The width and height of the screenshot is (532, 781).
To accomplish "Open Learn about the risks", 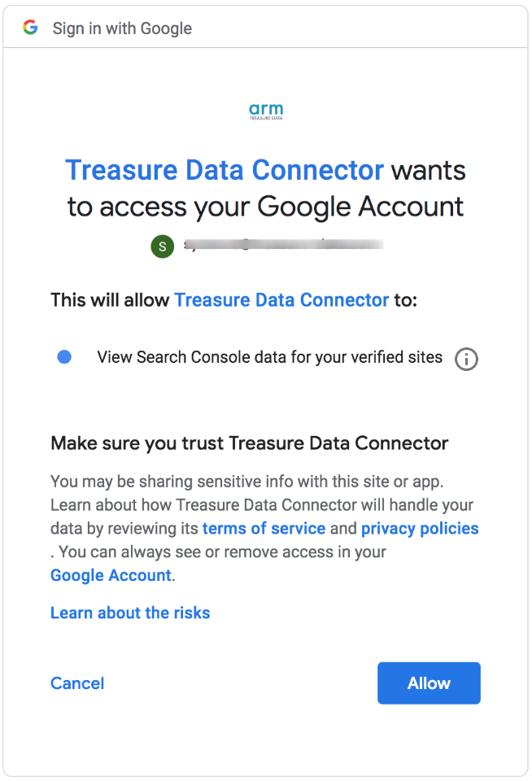I will [x=130, y=613].
